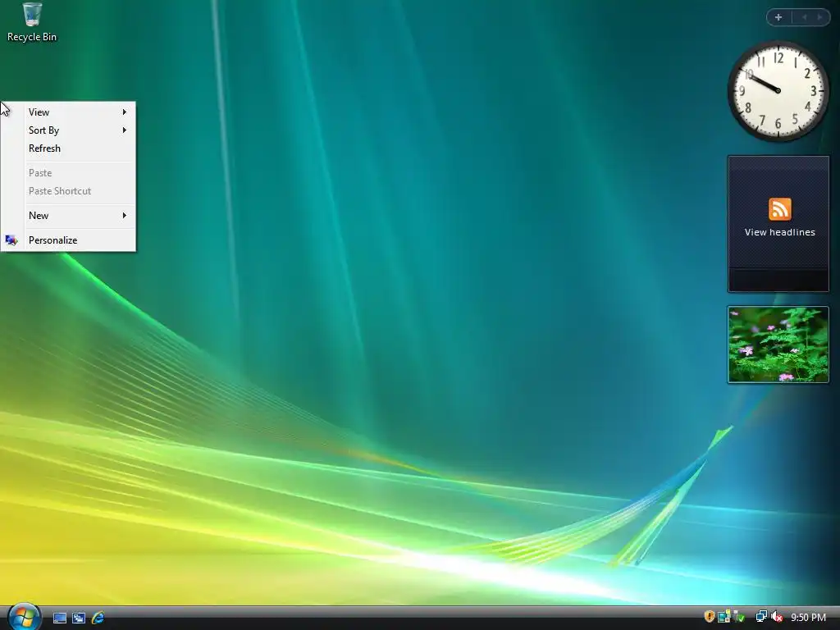
Task: Open the New submenu
Action: pyautogui.click(x=68, y=216)
